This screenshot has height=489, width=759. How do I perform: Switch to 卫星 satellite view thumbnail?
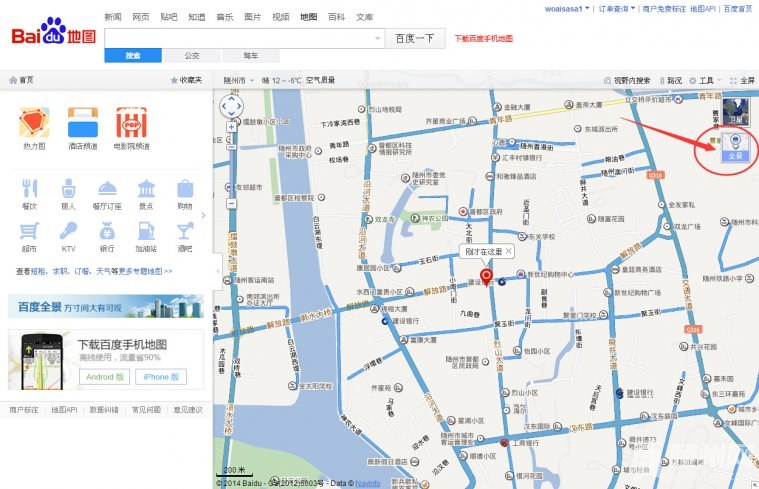coord(735,112)
